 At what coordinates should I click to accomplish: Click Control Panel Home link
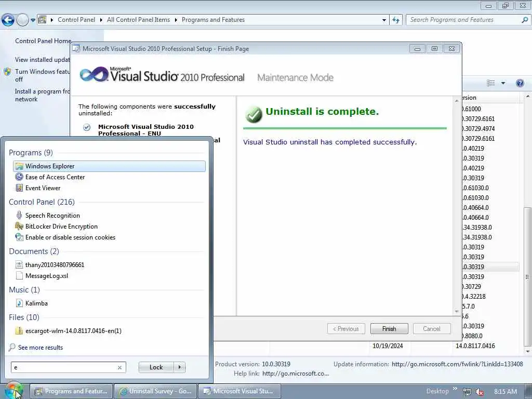[x=43, y=41]
